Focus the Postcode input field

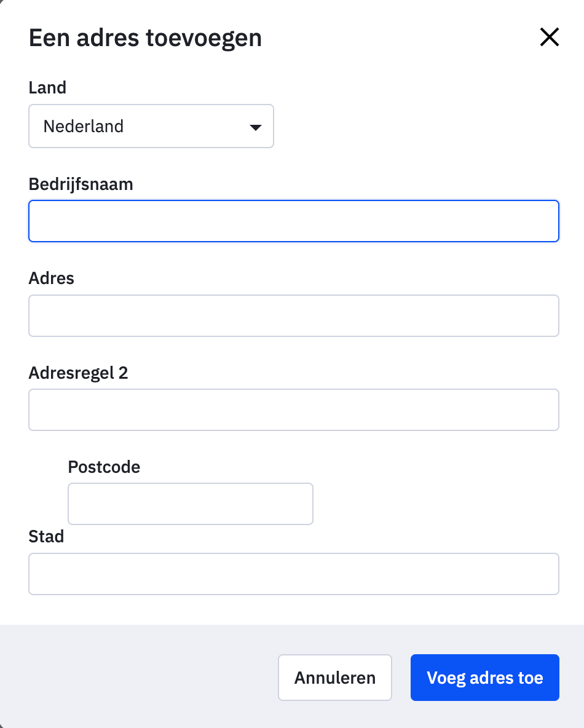click(x=190, y=504)
